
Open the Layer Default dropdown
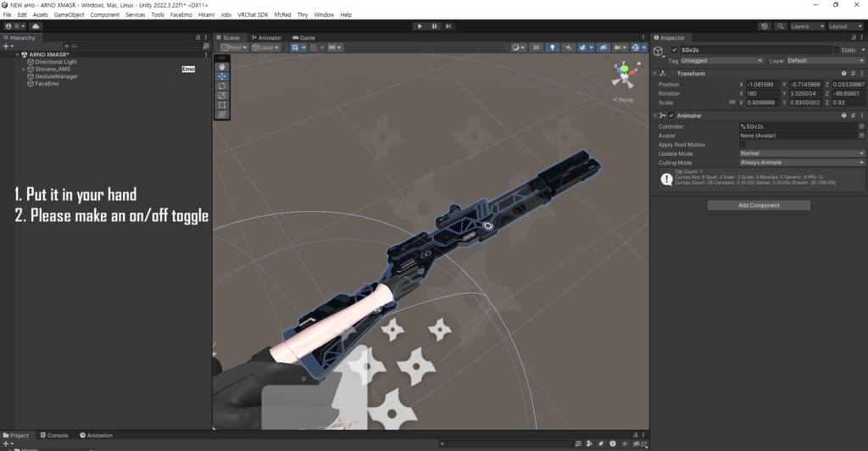826,61
